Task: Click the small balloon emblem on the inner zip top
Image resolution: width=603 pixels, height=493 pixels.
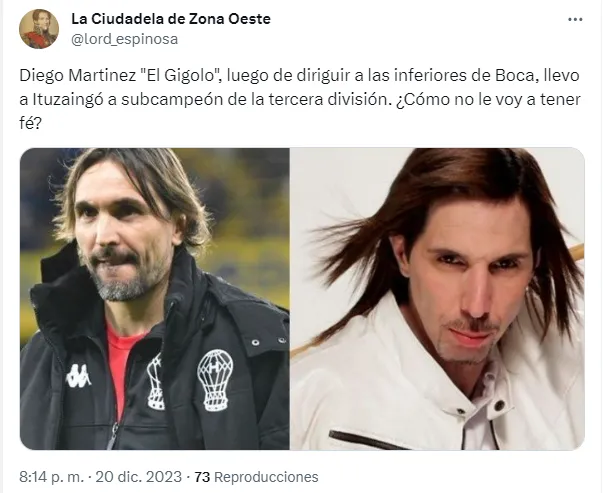Action: 156,382
